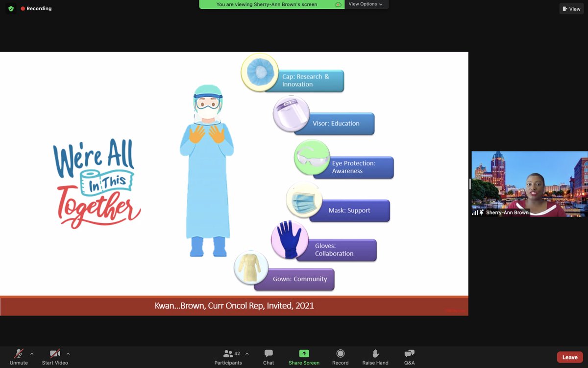The width and height of the screenshot is (588, 368).
Task: Click the red Recording indicator
Action: point(36,8)
